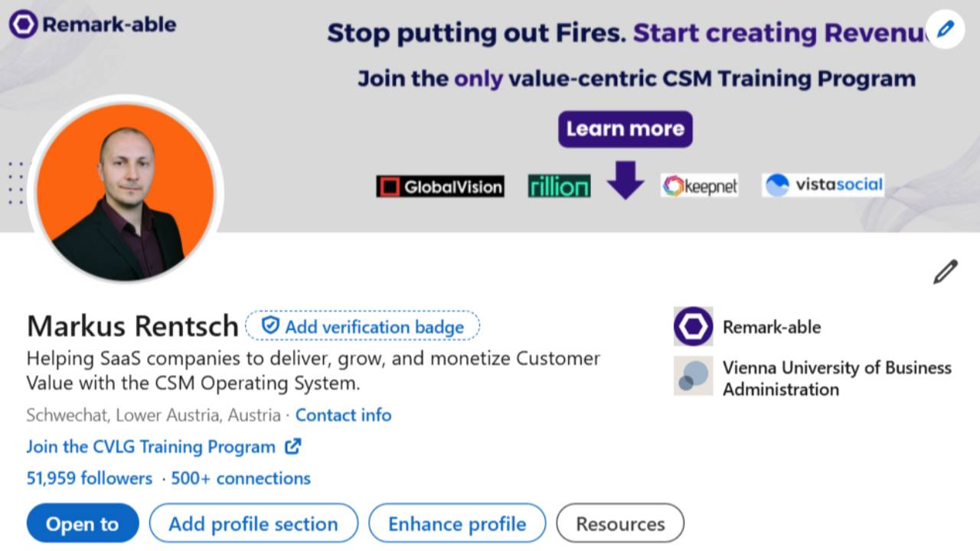This screenshot has width=980, height=551.
Task: Open the Contact info link
Action: [x=343, y=415]
